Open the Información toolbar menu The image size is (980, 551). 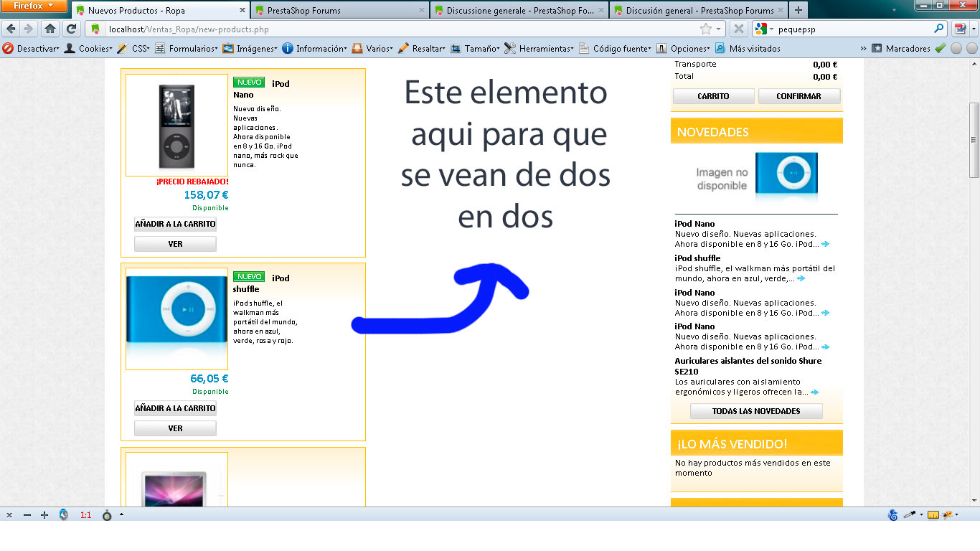(x=314, y=49)
